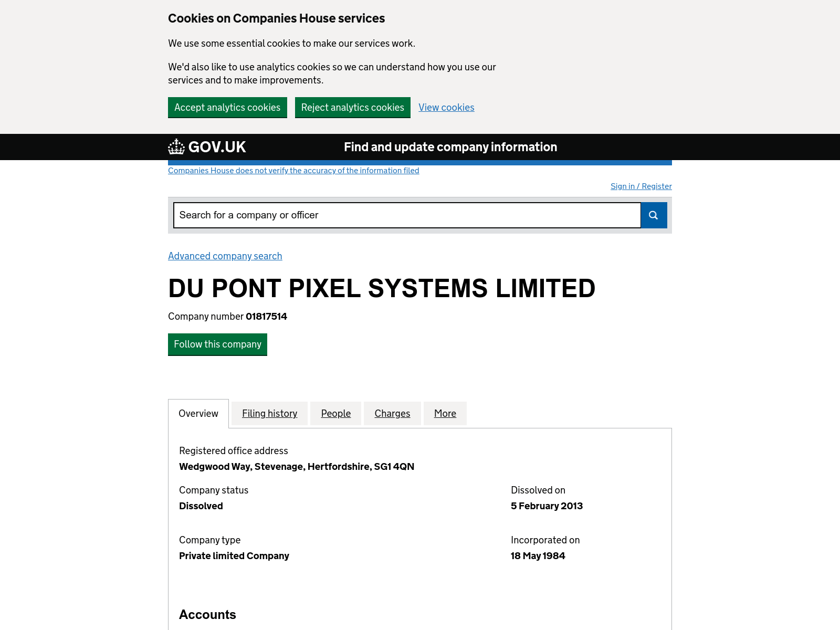Follow this company button

pos(217,344)
